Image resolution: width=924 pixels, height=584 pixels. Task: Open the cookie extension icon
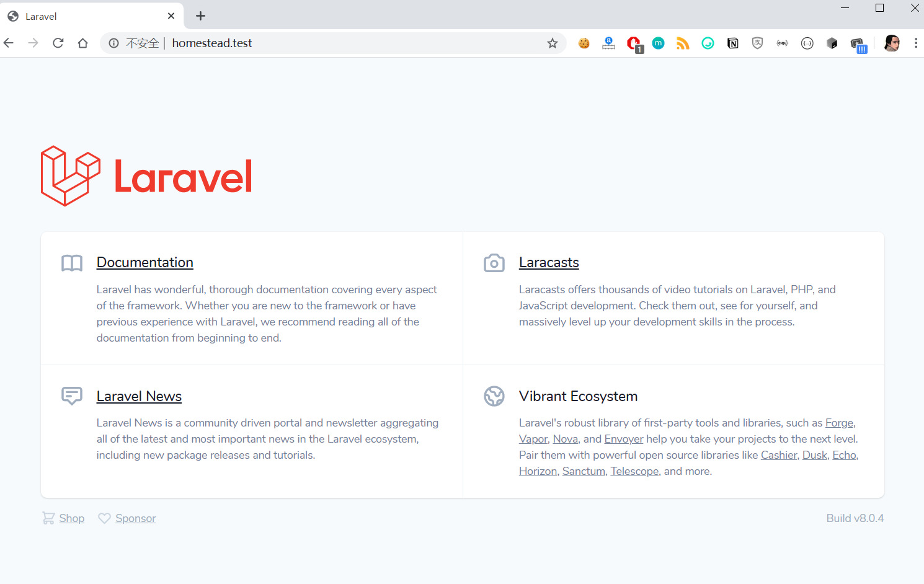(584, 43)
